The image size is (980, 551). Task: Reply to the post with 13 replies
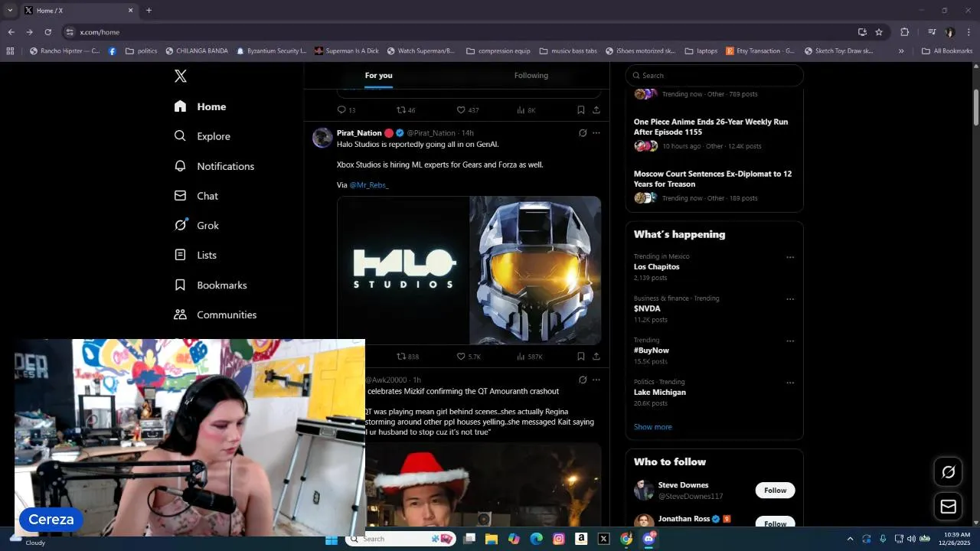(x=347, y=110)
